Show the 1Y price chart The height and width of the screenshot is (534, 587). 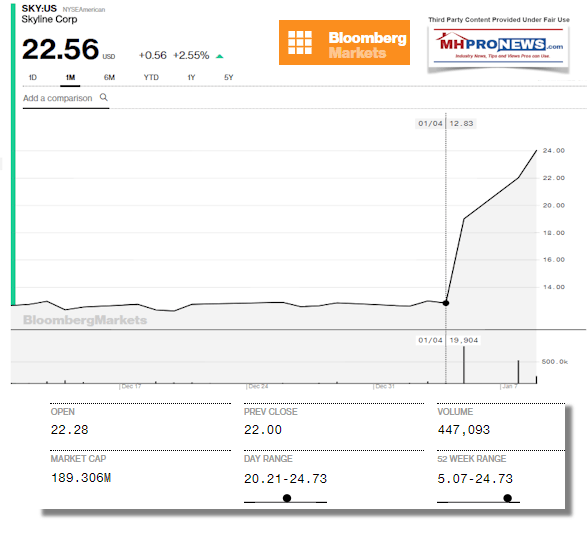191,78
